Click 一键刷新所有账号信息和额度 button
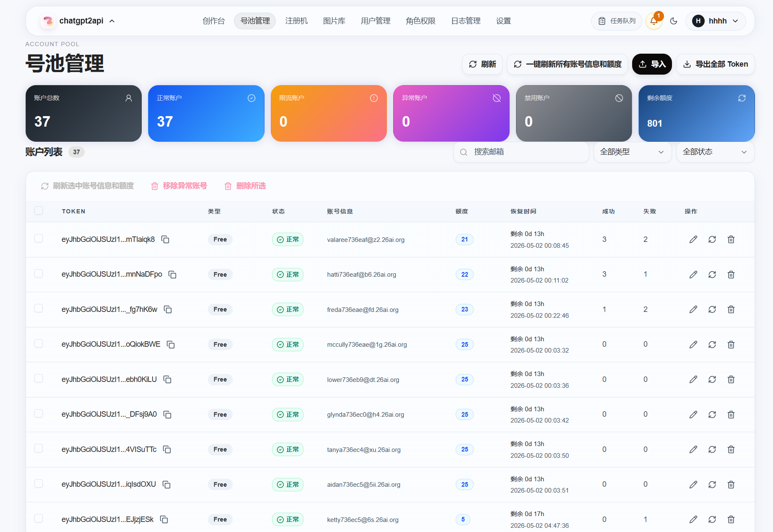Screen dimensions: 773x532 [567, 64]
